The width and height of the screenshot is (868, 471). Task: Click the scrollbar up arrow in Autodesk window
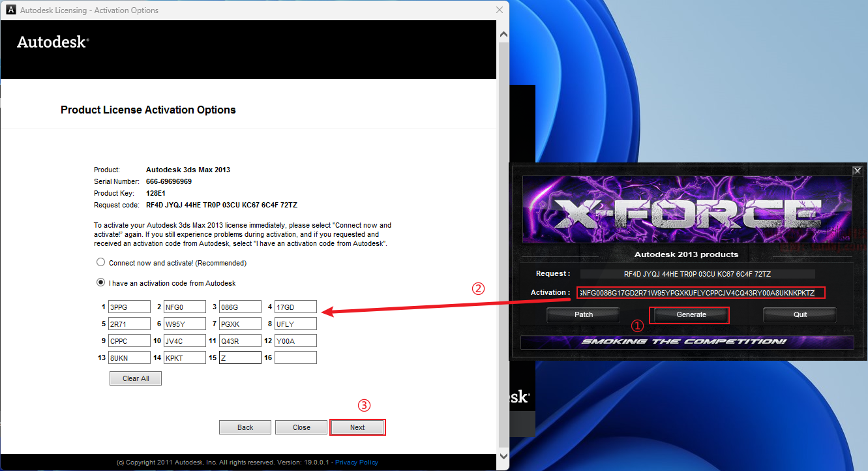coord(503,33)
